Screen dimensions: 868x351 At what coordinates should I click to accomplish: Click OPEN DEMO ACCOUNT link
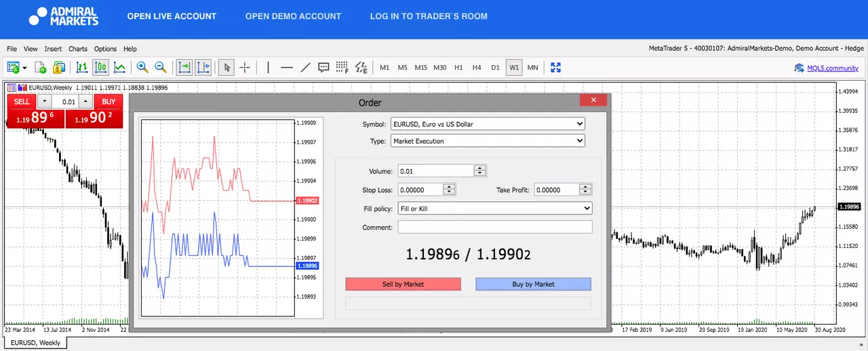[294, 16]
